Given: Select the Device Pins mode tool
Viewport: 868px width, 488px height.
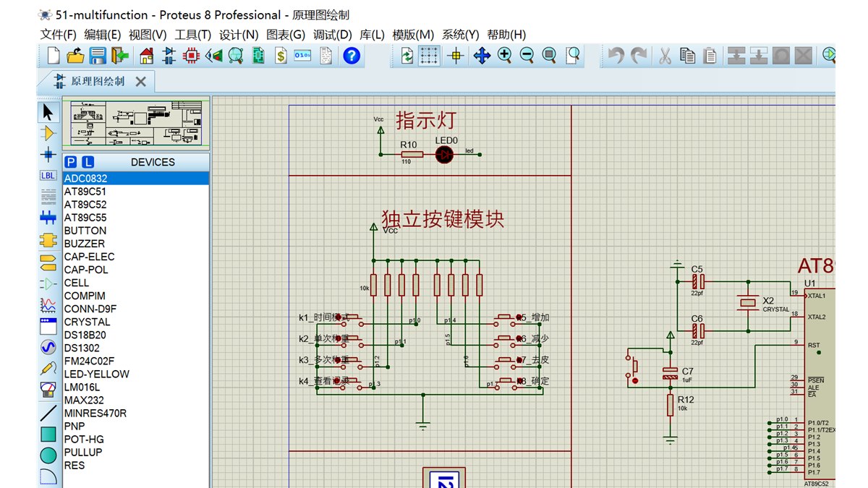Looking at the screenshot, I should point(48,283).
